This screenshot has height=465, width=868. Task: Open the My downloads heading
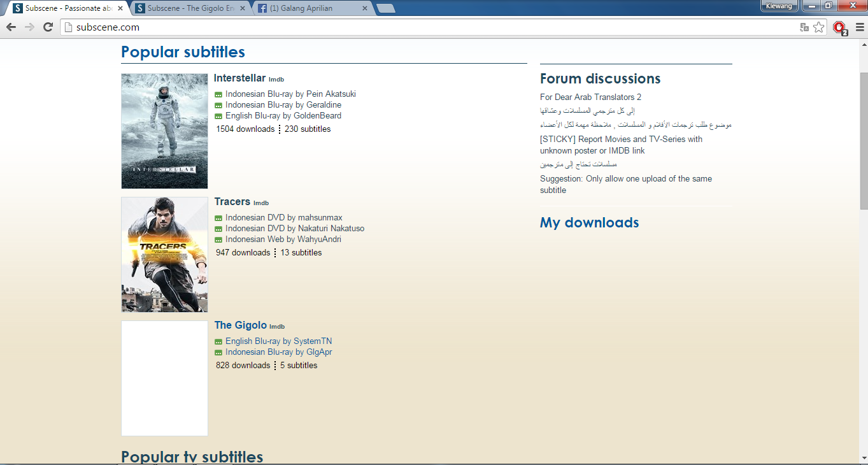(x=590, y=222)
